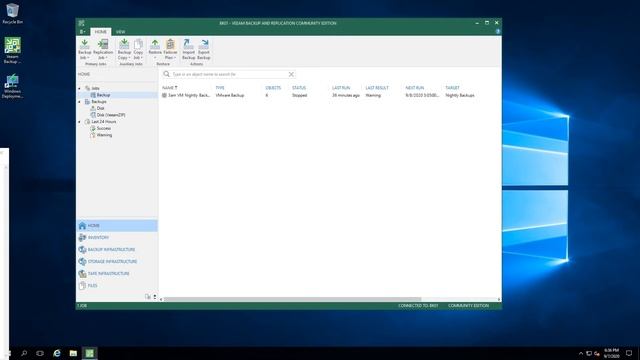The image size is (640, 360).
Task: Sort by the STATUS column header
Action: click(299, 88)
